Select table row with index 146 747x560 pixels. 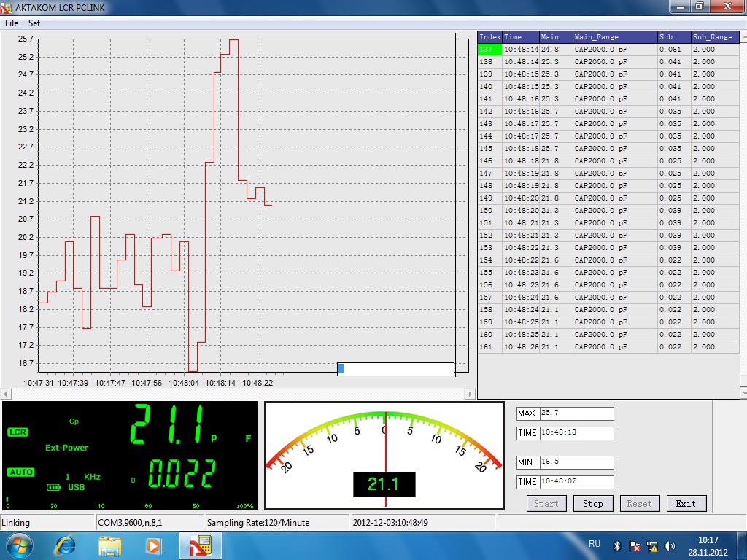[608, 161]
